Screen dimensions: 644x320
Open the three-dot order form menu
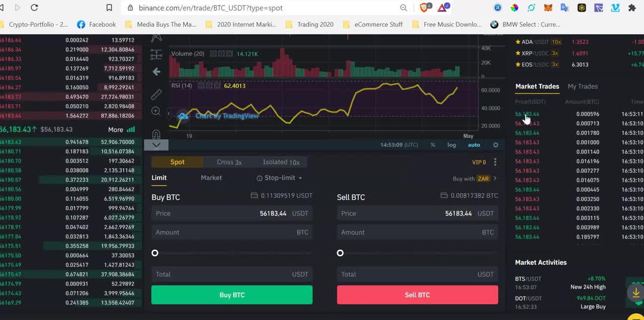[x=495, y=162]
